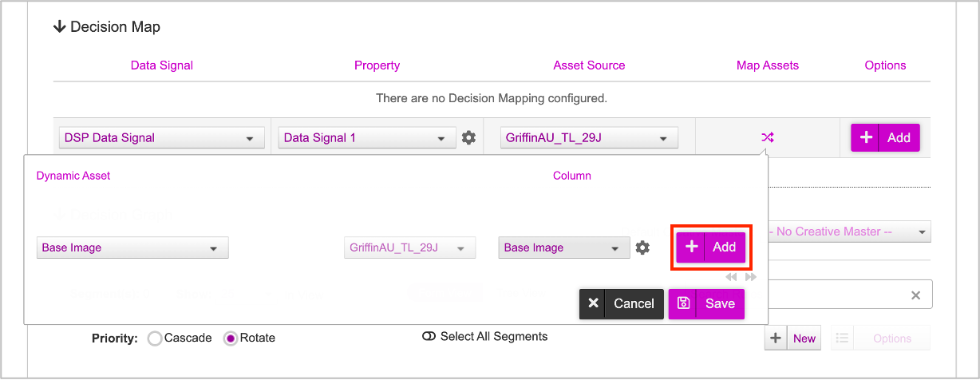Image resolution: width=980 pixels, height=380 pixels.
Task: Click the highlighted Add button in popup
Action: [x=711, y=247]
